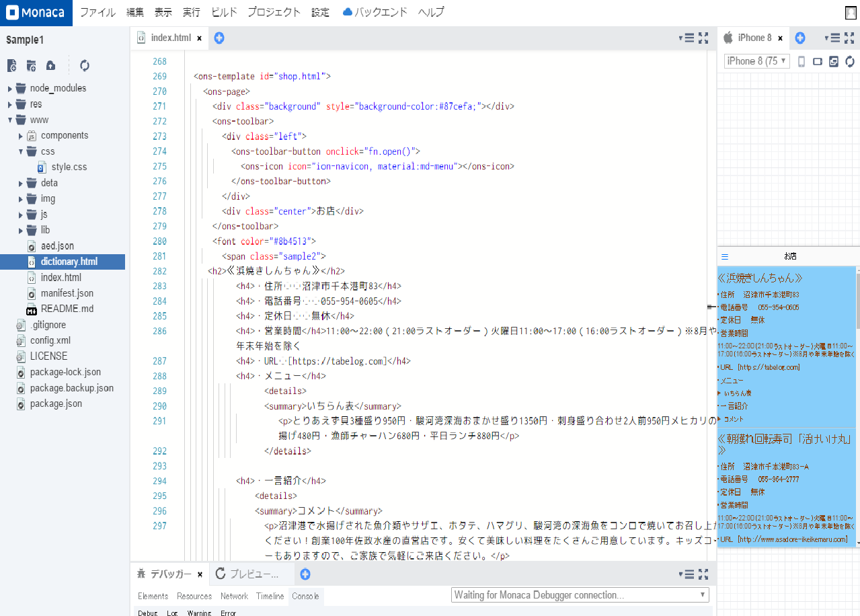Create a new folder via the sidebar icon
860x616 pixels.
coord(31,65)
